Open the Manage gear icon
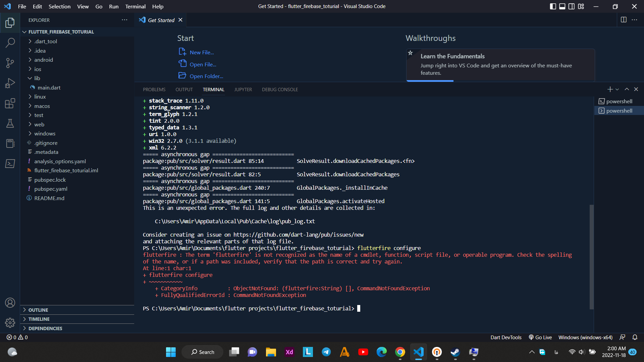The image size is (644, 362). tap(10, 322)
